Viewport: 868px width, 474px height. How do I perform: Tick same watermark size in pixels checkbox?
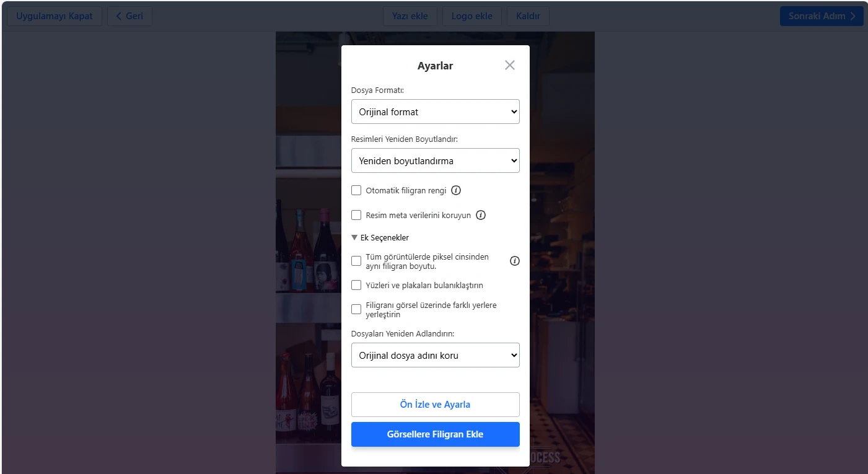tap(356, 261)
